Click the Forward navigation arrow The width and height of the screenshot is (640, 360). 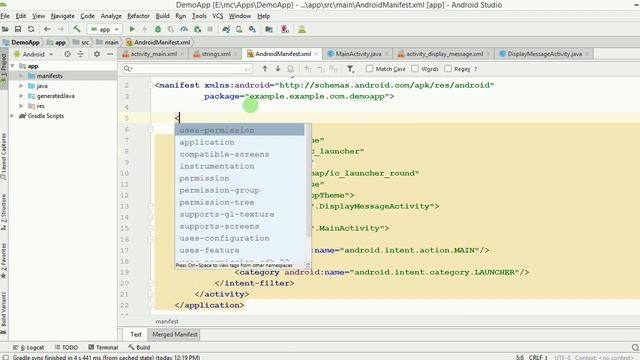(x=60, y=29)
